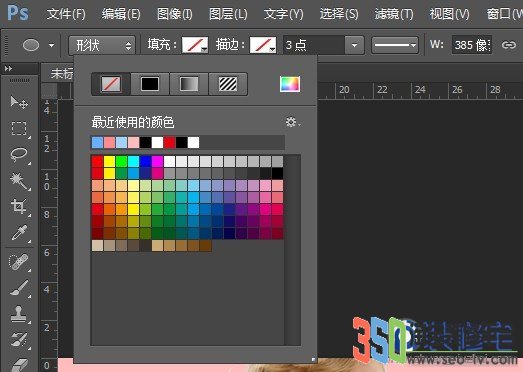The height and width of the screenshot is (372, 523).
Task: Open the 图层(L) menu
Action: tap(228, 14)
